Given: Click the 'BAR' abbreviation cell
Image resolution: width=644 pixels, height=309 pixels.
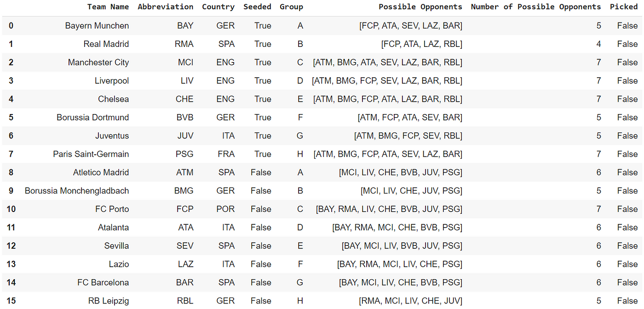Looking at the screenshot, I should coord(185,283).
